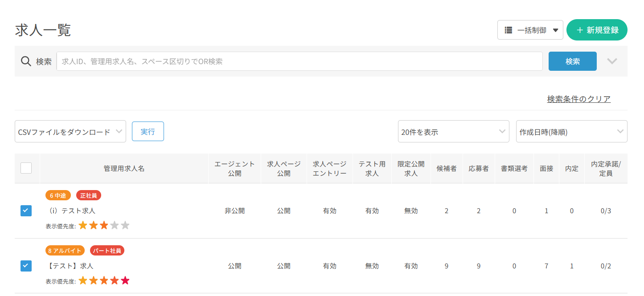Uncheck the checkbox for (i) テスト求人
The image size is (644, 296).
point(26,211)
